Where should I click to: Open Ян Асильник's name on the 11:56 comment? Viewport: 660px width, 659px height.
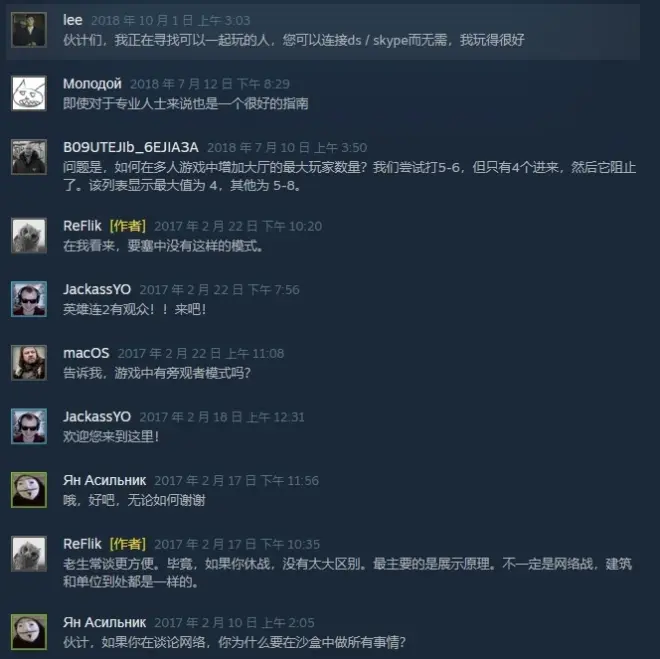(x=104, y=480)
